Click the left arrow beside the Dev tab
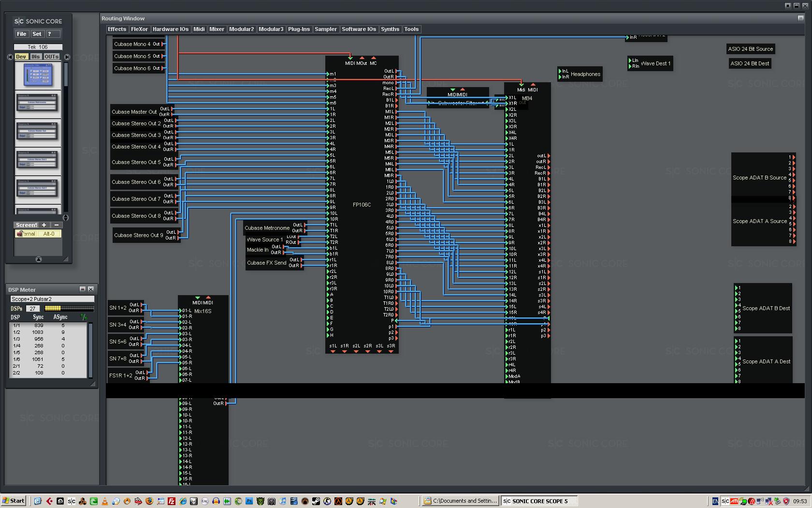Screen dimensions: 812x508 [x=10, y=57]
